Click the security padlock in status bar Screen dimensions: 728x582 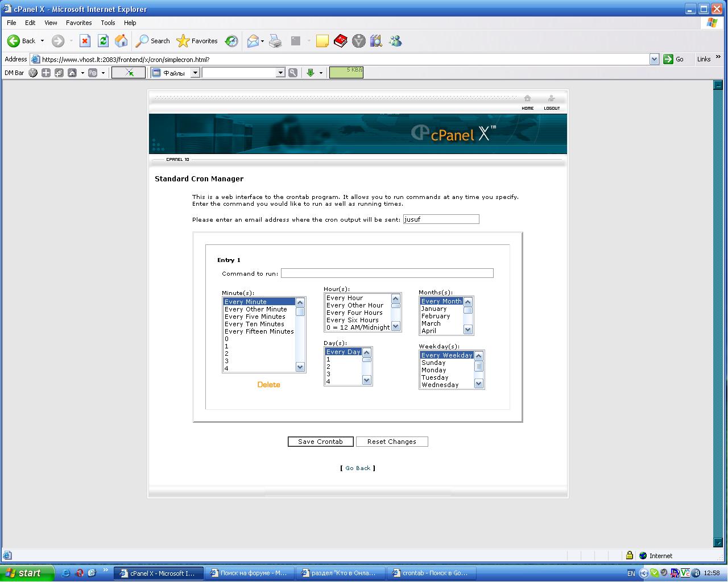click(630, 555)
